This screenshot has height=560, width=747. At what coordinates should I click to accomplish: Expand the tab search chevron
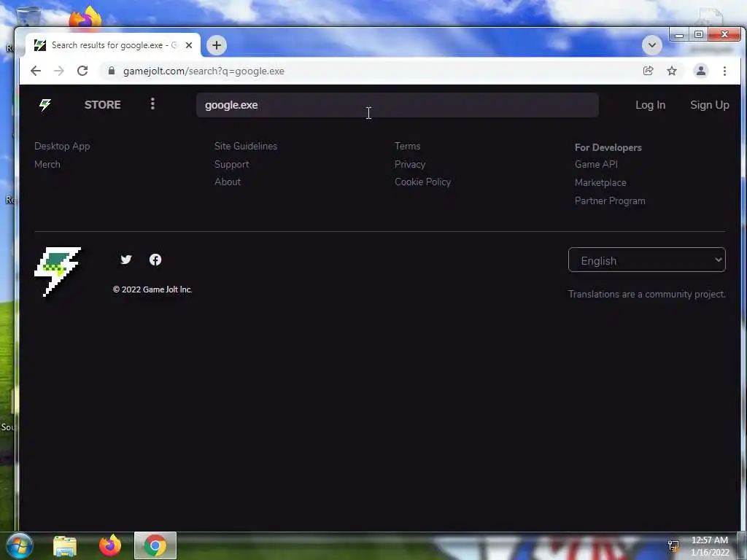651,45
